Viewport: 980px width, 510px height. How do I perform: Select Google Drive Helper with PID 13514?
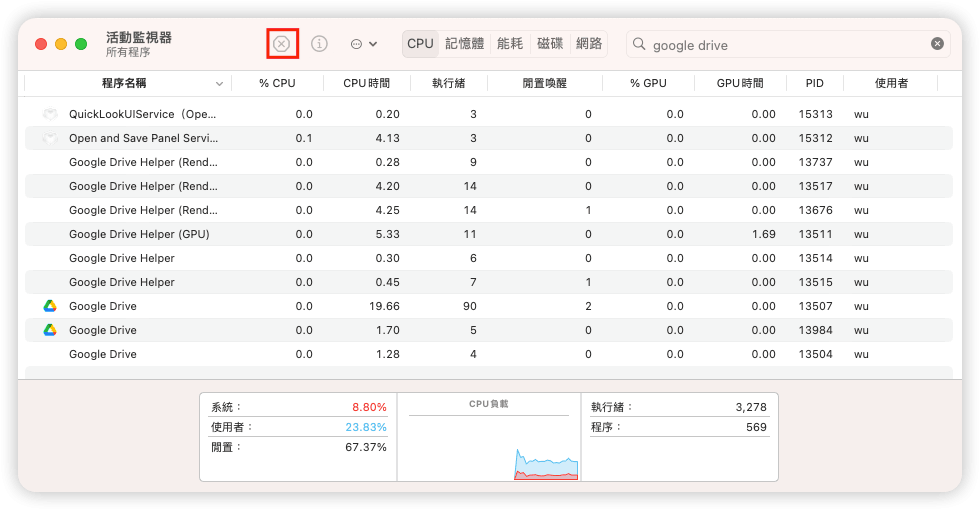click(x=489, y=259)
